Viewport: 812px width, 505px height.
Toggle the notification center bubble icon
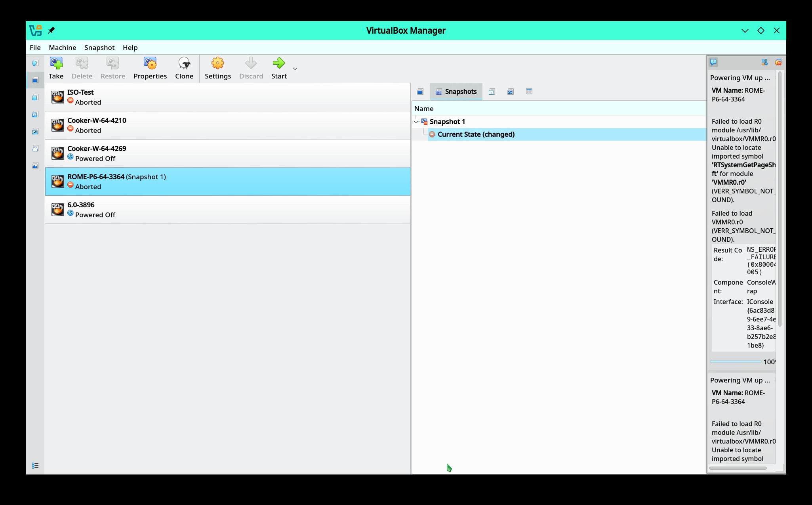(713, 62)
